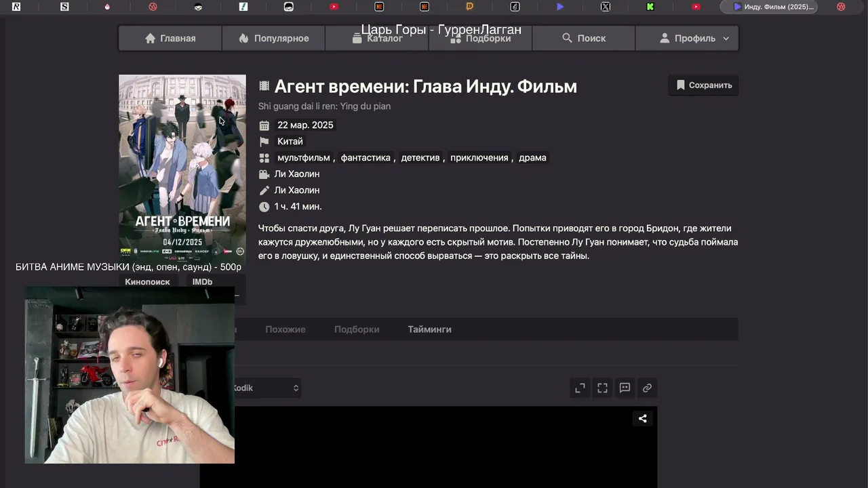Select the фантастика genre tag

point(366,158)
